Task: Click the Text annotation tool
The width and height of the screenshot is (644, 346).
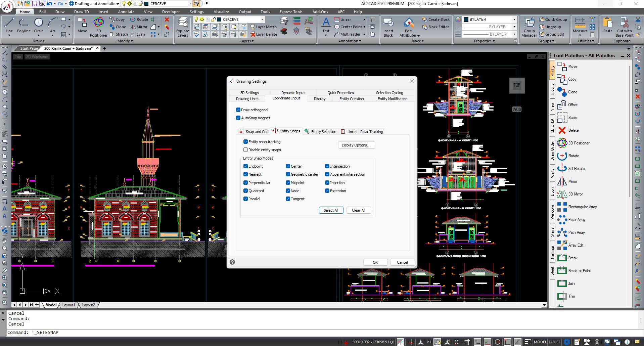Action: (x=326, y=26)
